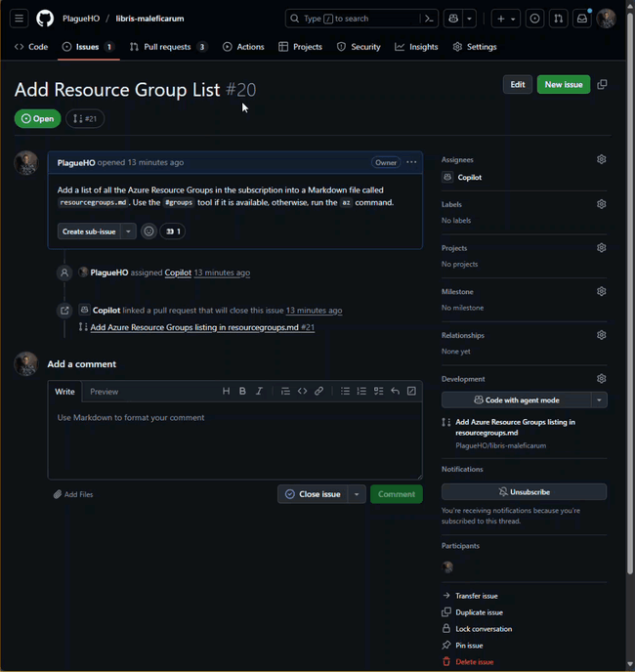Insert a quote with the quote icon
Image resolution: width=635 pixels, height=672 pixels.
coord(285,391)
